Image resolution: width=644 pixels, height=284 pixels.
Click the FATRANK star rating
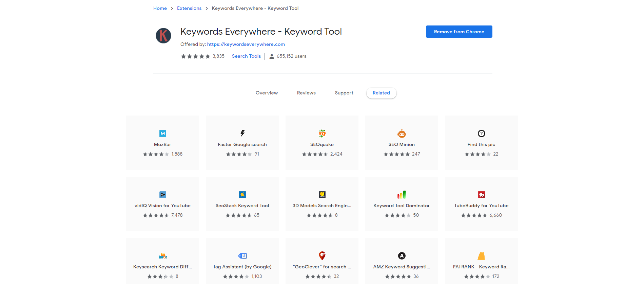point(477,277)
